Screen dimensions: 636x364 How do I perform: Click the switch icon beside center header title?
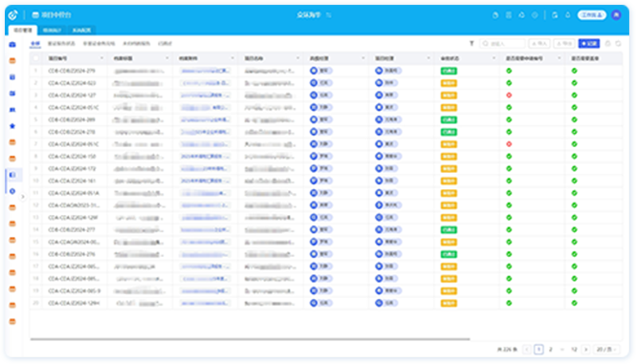pos(329,15)
